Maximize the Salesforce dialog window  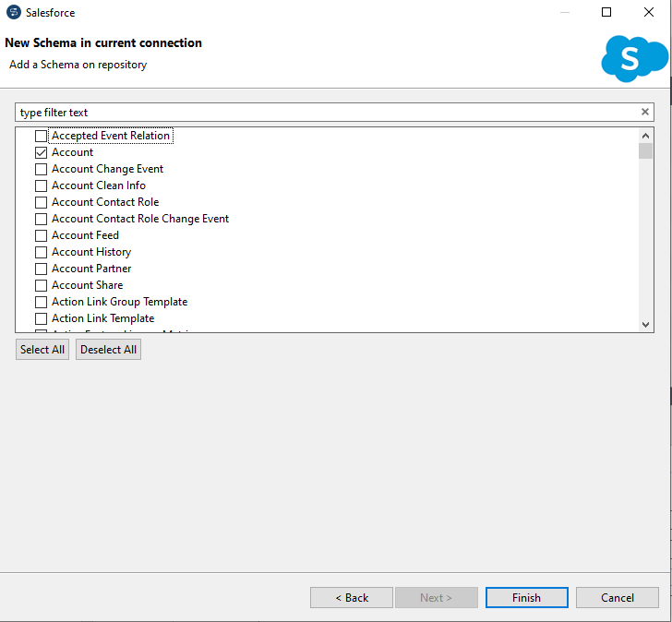(x=606, y=12)
